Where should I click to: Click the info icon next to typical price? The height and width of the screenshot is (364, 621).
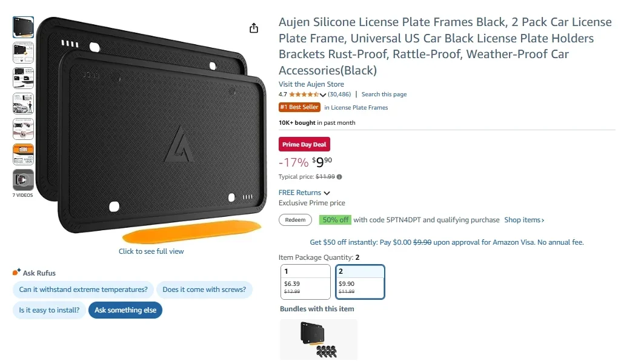(x=340, y=177)
